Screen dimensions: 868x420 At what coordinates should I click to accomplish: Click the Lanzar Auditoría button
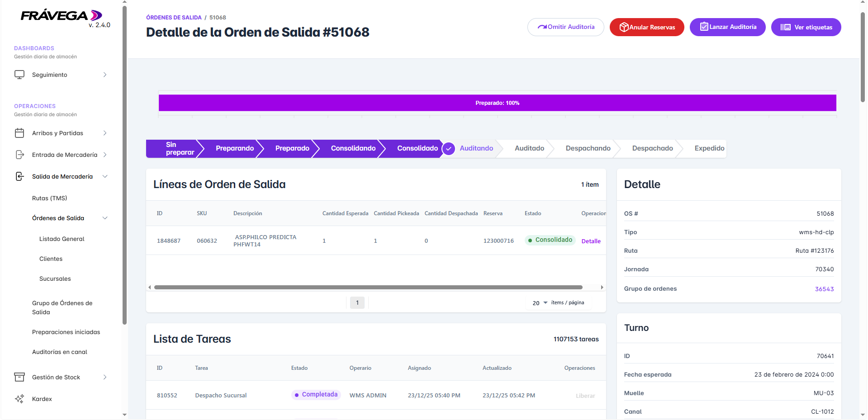tap(727, 27)
